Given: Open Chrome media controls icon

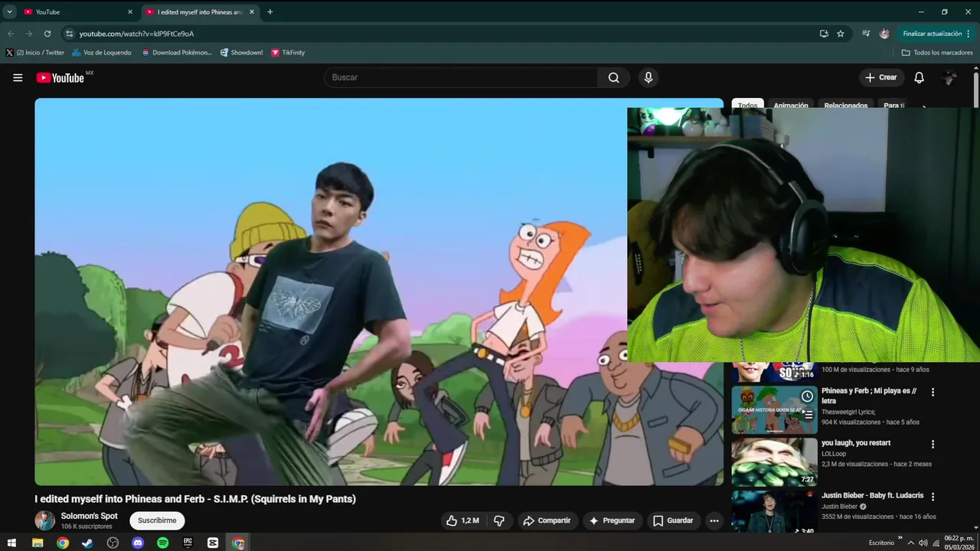Looking at the screenshot, I should click(866, 34).
